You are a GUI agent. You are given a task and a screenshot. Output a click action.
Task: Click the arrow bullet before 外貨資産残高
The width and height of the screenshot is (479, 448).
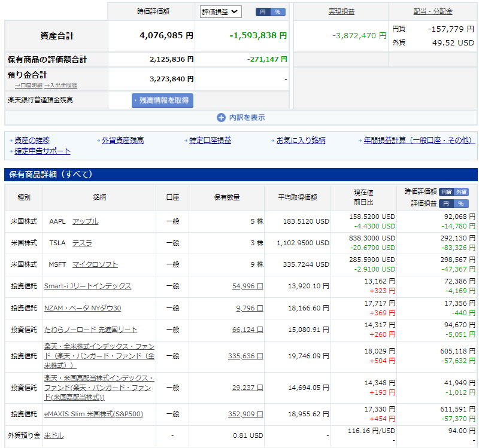pyautogui.click(x=99, y=141)
